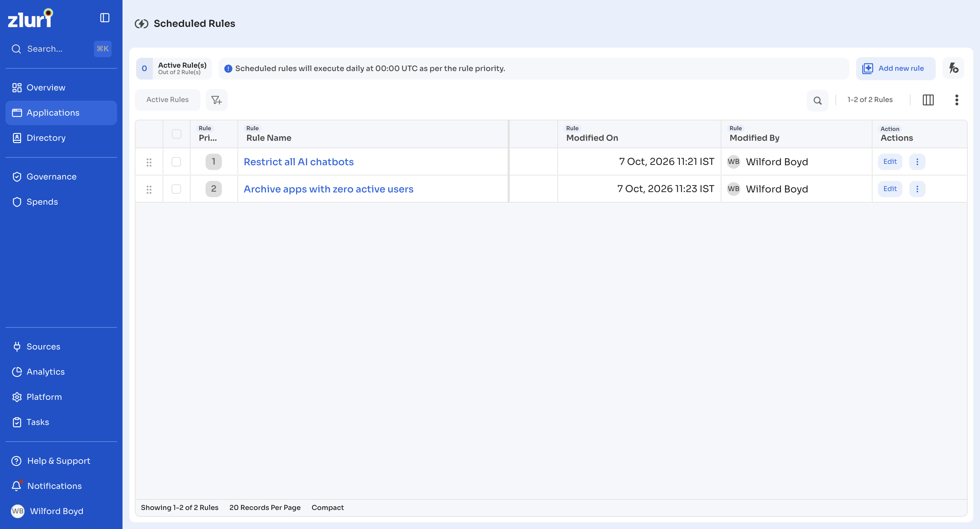The height and width of the screenshot is (529, 980).
Task: Click Edit for Restrict all AI chatbots
Action: (890, 161)
